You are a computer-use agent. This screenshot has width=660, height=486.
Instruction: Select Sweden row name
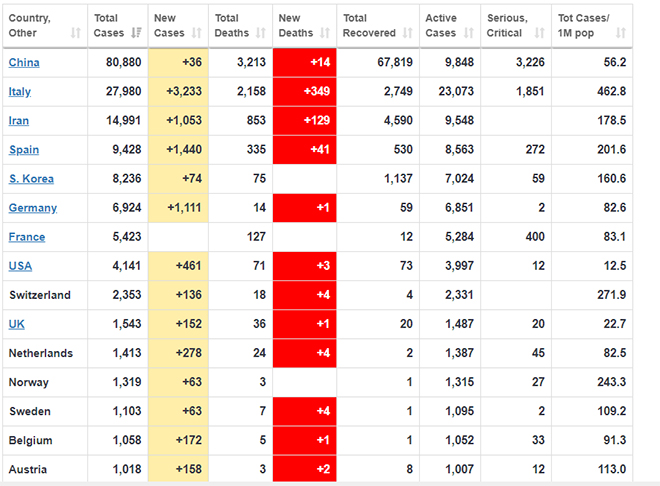tap(30, 411)
